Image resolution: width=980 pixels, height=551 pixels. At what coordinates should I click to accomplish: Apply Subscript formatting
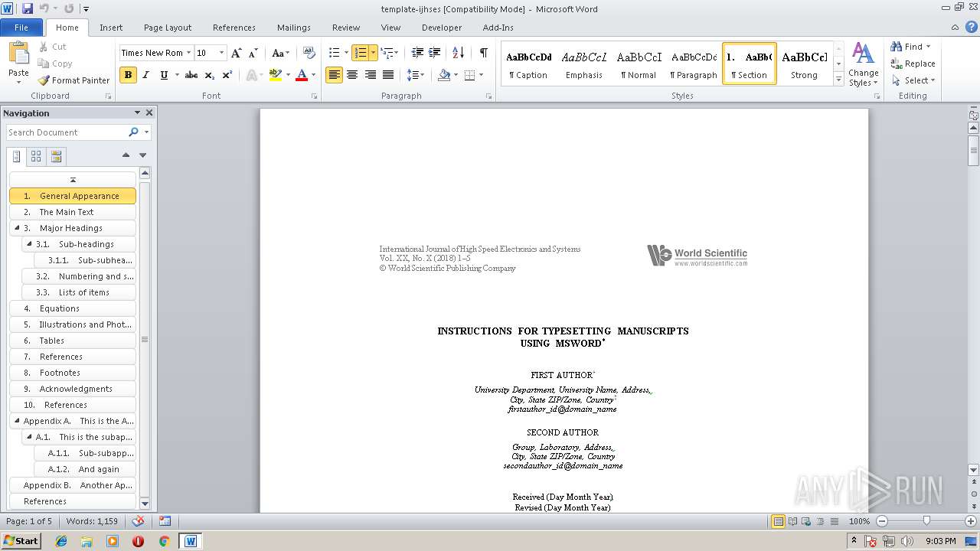tap(210, 75)
